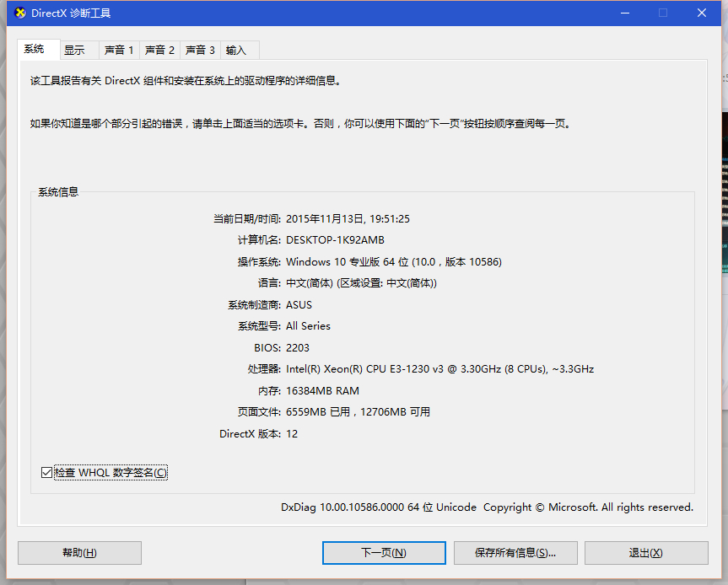Click the 处理器 label

tap(264, 369)
